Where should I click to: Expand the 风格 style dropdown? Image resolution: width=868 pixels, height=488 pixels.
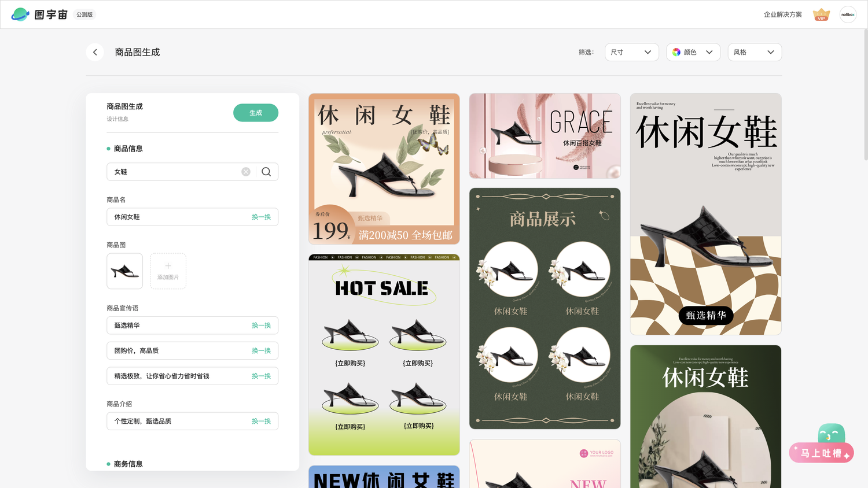point(755,52)
